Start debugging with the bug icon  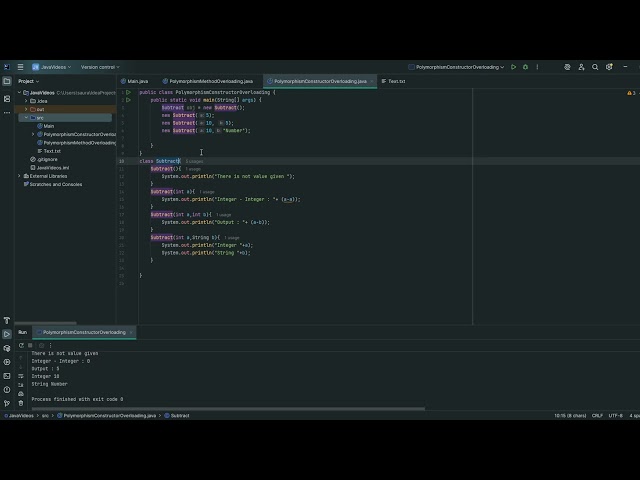[525, 67]
